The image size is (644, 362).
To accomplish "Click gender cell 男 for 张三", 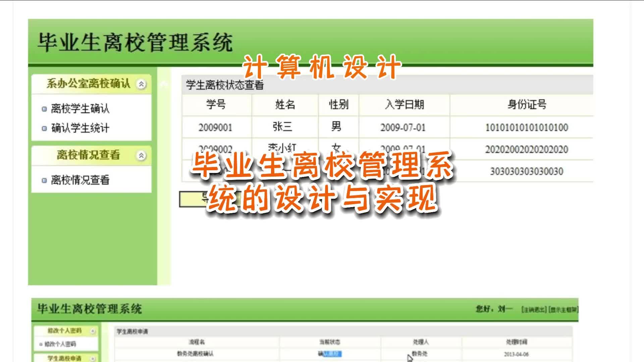I will click(x=336, y=127).
